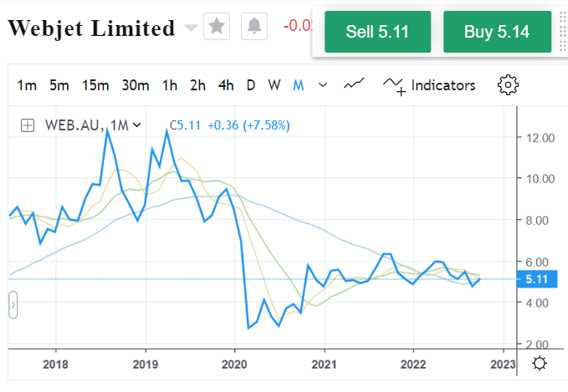Screen dimensions: 568x392
Task: Select the Monthly (M) timeframe
Action: (298, 86)
